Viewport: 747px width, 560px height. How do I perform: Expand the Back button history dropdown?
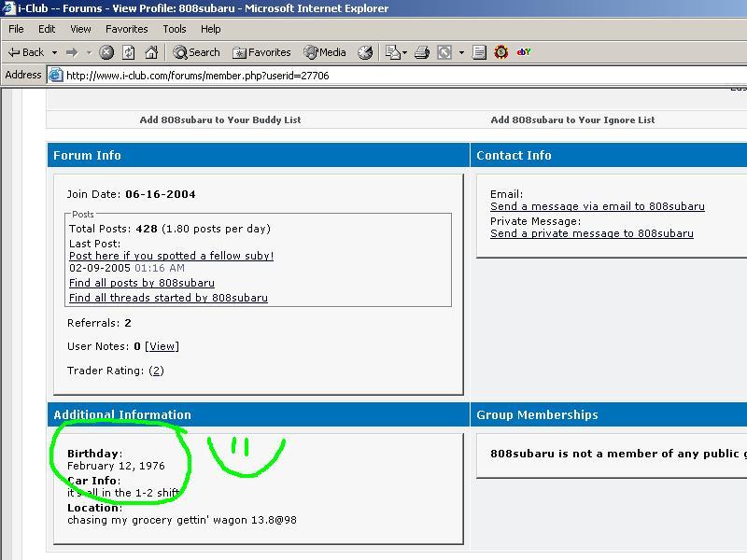[x=54, y=52]
